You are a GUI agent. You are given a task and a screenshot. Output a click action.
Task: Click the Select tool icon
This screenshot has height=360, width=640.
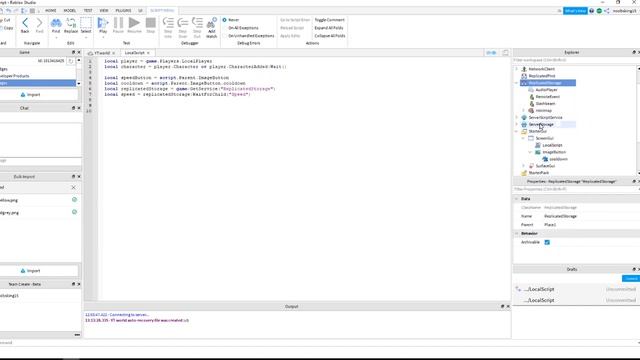tap(86, 25)
